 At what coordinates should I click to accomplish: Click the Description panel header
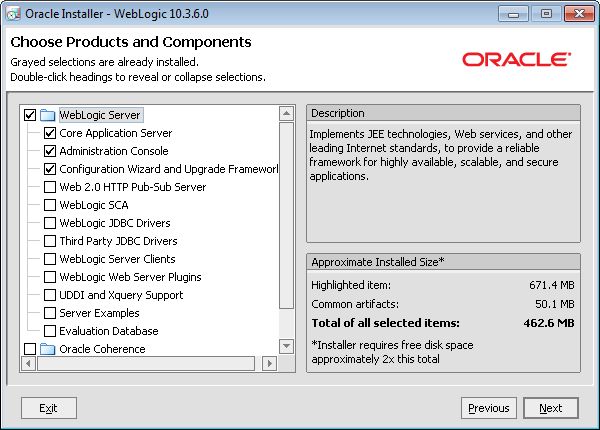tap(443, 113)
